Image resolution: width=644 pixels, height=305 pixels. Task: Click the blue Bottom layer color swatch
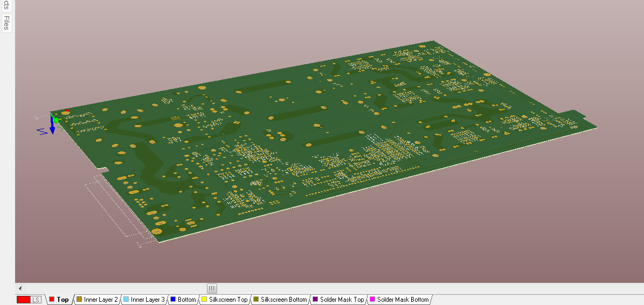tap(173, 300)
